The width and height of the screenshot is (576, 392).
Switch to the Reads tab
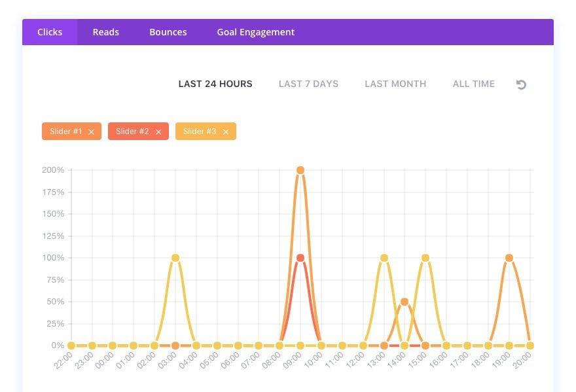click(105, 32)
